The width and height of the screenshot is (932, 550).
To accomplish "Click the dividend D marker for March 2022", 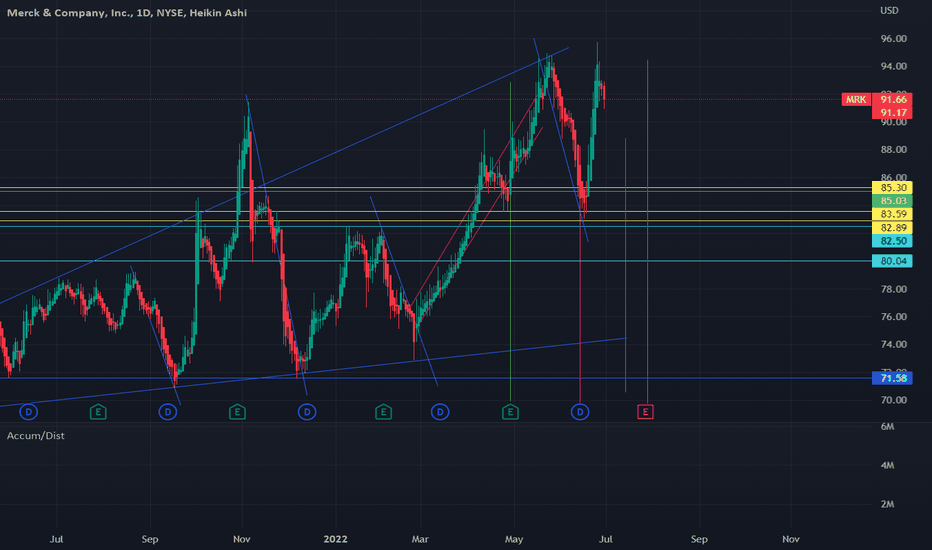I will click(x=440, y=411).
